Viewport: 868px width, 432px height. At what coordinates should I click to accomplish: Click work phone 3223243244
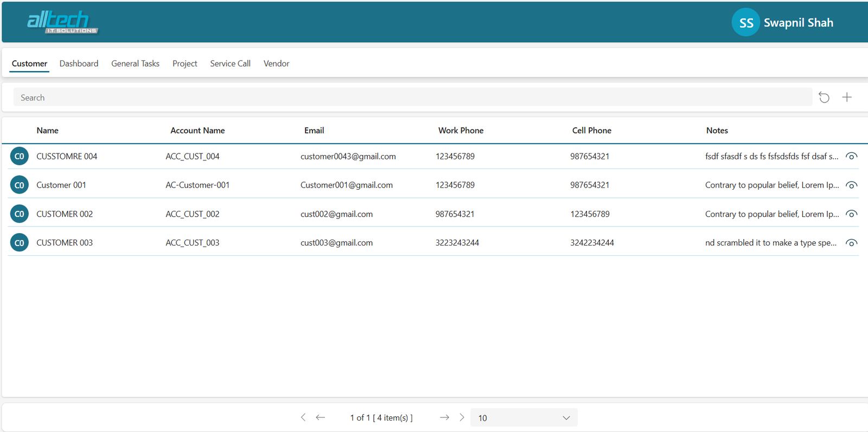pos(457,243)
